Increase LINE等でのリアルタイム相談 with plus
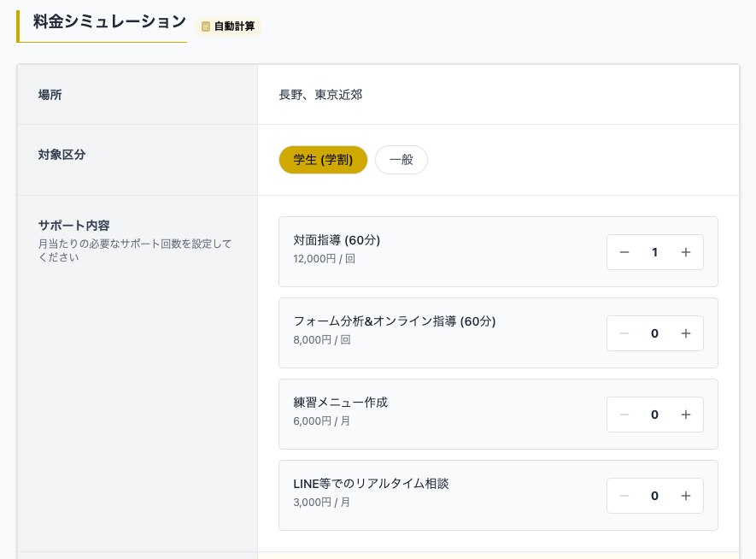The height and width of the screenshot is (559, 756). (685, 496)
